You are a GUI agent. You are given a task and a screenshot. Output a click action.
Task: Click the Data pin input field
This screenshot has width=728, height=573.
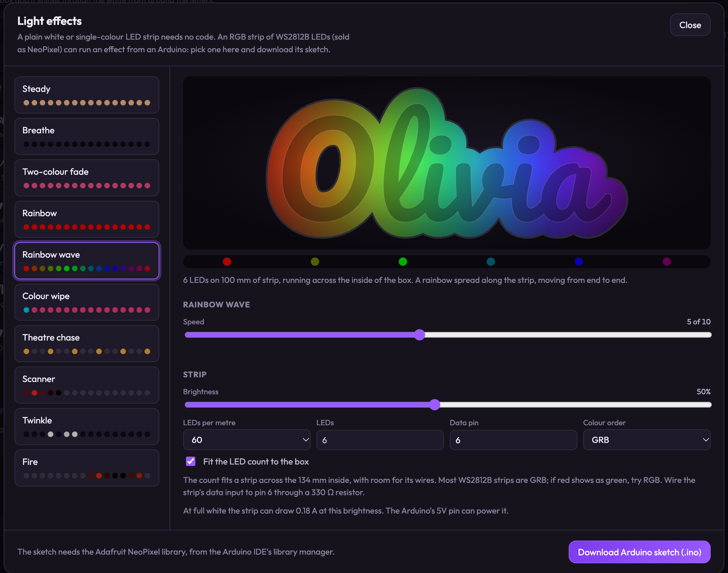tap(513, 440)
